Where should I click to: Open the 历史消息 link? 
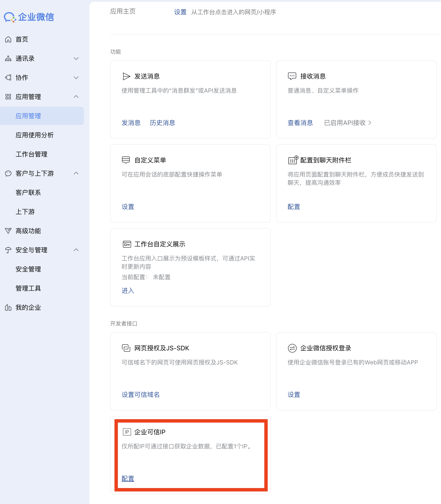click(x=162, y=123)
